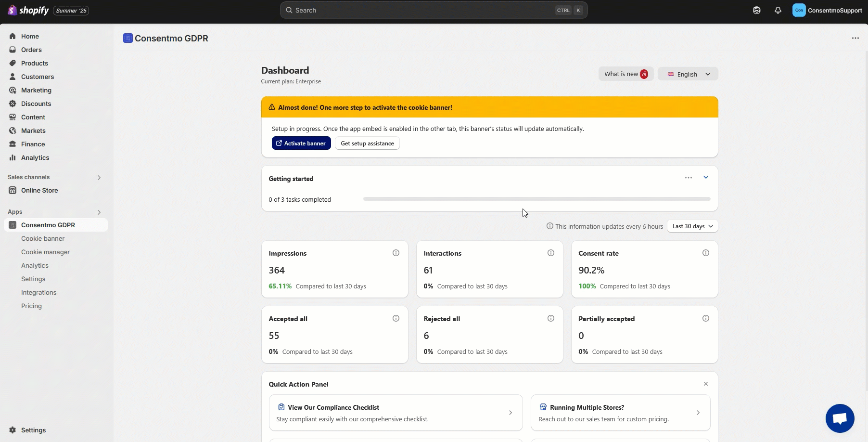Show info for Interactions metric
Screen dimensions: 868x442
coord(551,253)
